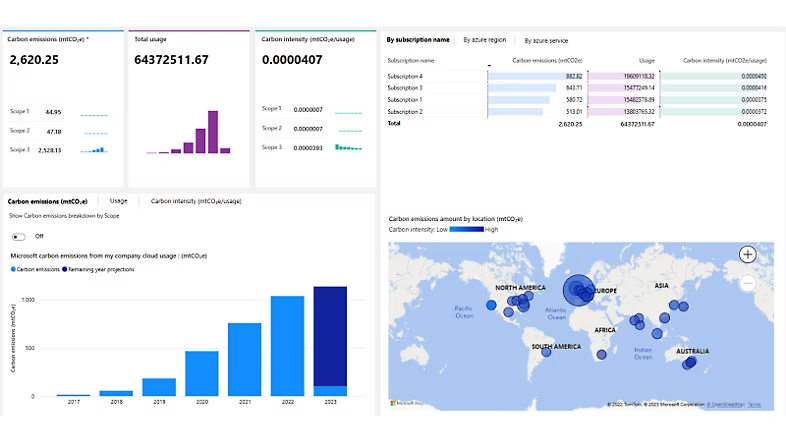Switch to By azure region tab
This screenshot has width=786, height=443.
(x=485, y=40)
